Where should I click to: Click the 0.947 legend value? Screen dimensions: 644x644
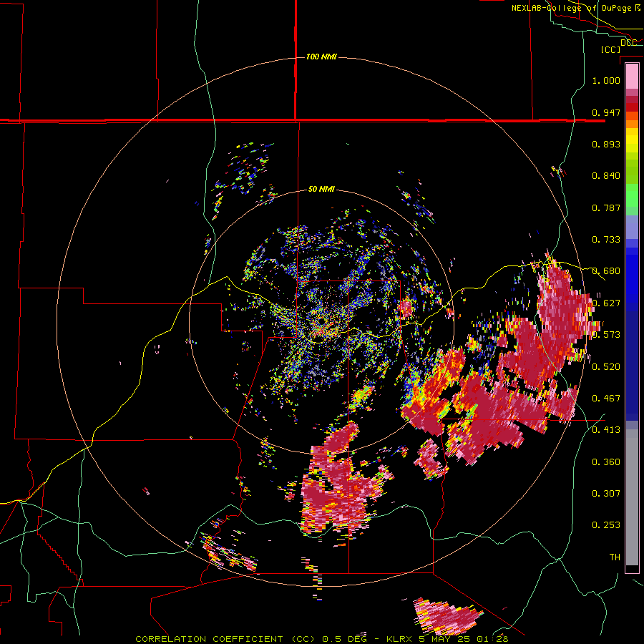[606, 112]
